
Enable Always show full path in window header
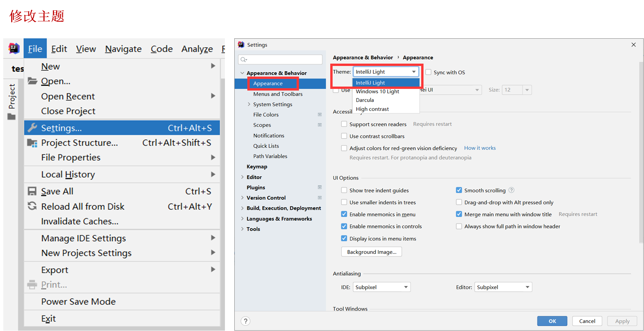pyautogui.click(x=459, y=226)
